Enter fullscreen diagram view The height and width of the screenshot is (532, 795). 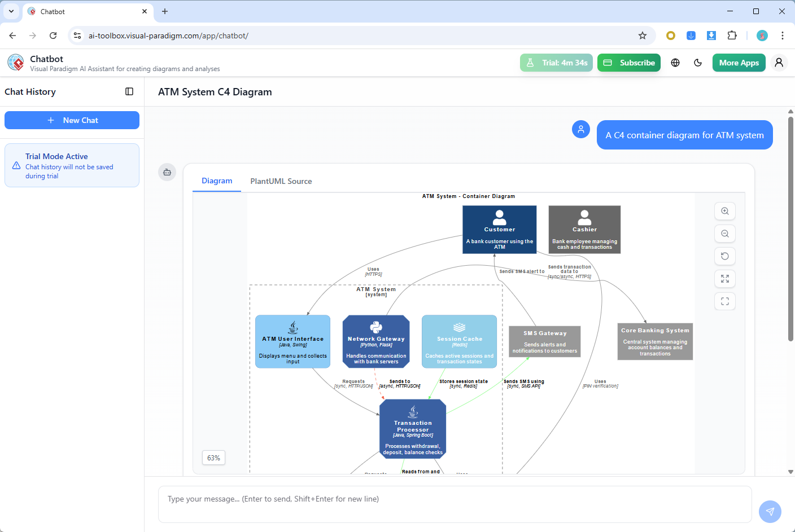[725, 301]
